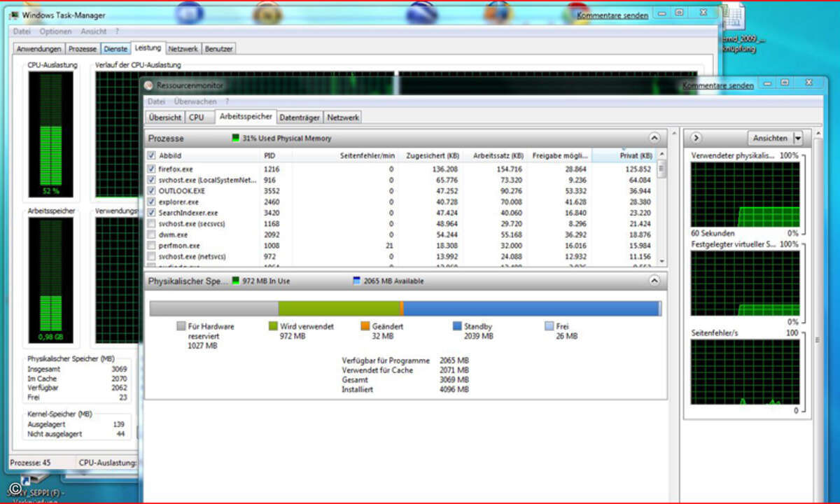Click the 'Festgelegter virtueller S...' graph

[745, 283]
